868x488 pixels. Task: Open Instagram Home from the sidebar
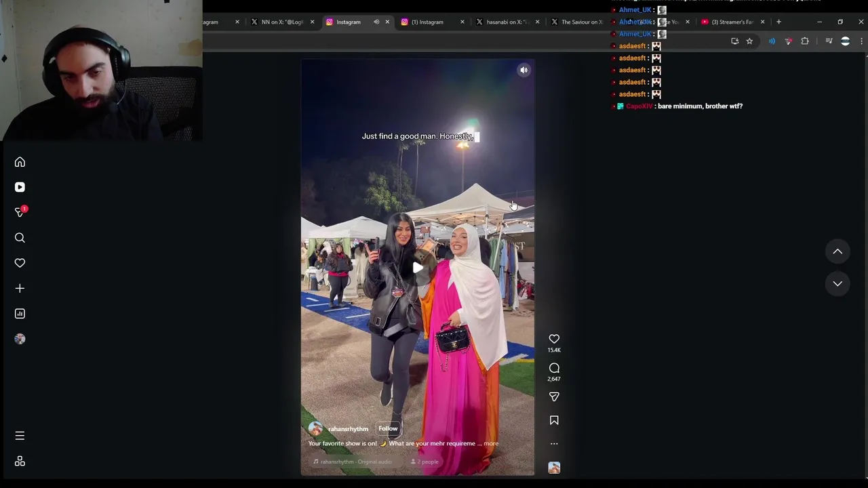(x=20, y=162)
